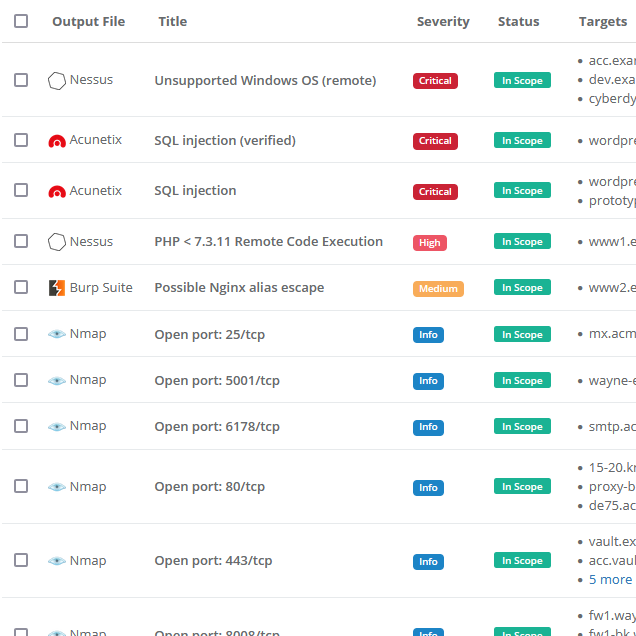Click In Scope status for port 80/tcp
The width and height of the screenshot is (636, 636).
point(522,486)
